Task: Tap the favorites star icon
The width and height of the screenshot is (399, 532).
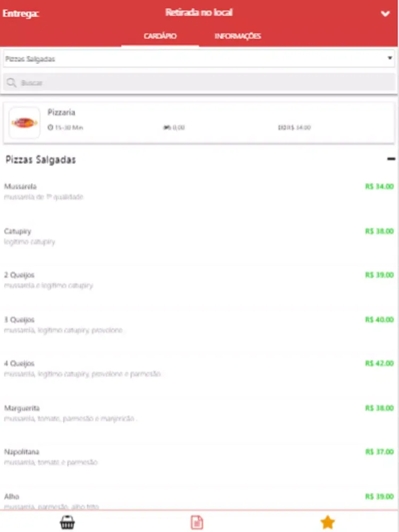Action: [x=328, y=522]
